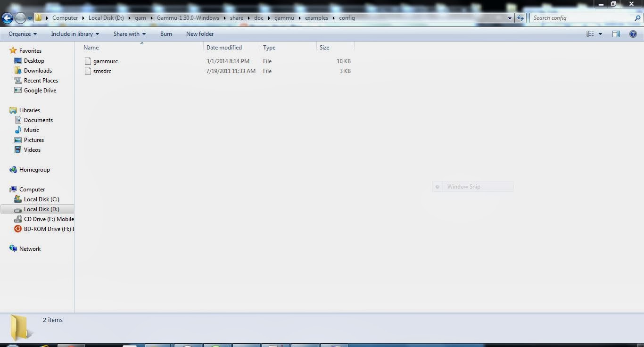Jump to Local Disk (D:) breadcrumb

[106, 18]
